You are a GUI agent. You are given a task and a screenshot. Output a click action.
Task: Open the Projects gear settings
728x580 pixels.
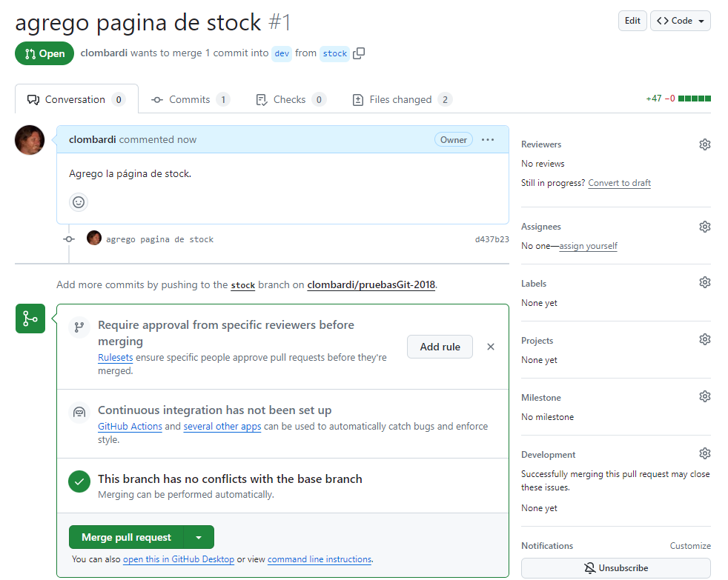click(704, 340)
